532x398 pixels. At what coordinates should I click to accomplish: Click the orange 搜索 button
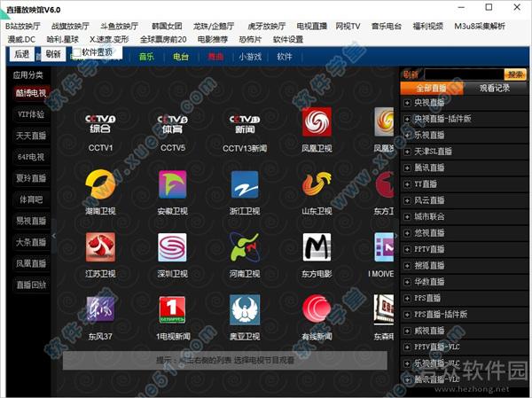click(515, 74)
